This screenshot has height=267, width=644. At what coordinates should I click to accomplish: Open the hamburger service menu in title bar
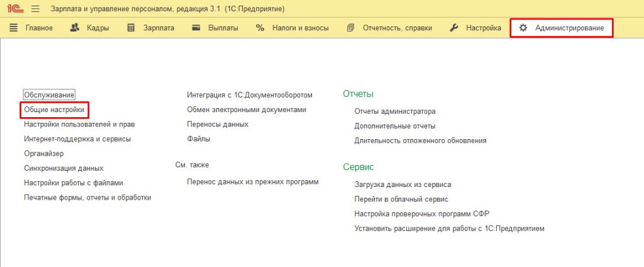(x=35, y=9)
